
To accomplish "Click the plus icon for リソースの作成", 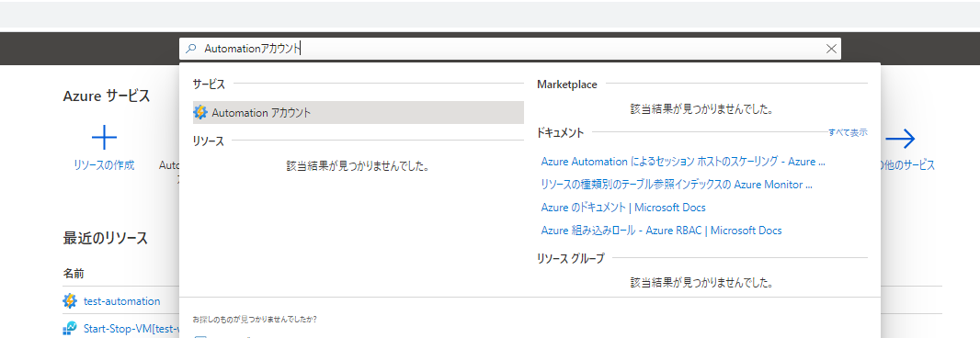I will [x=104, y=138].
